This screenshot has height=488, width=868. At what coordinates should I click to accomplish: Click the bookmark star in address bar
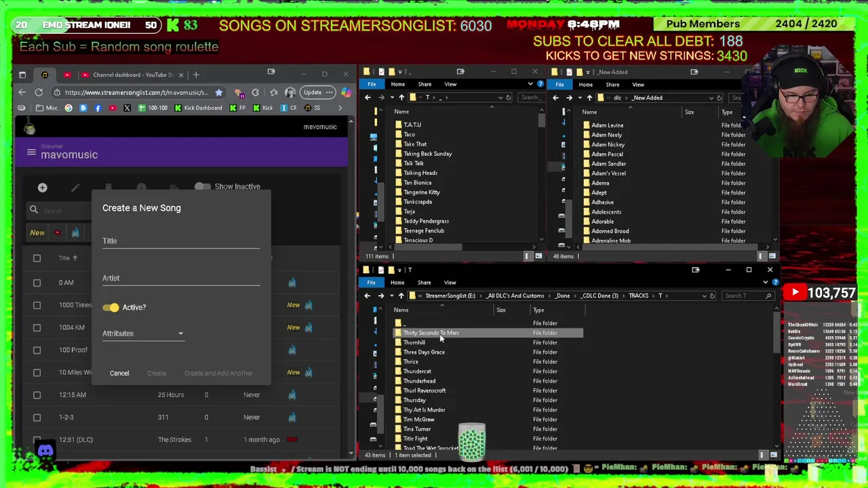218,92
